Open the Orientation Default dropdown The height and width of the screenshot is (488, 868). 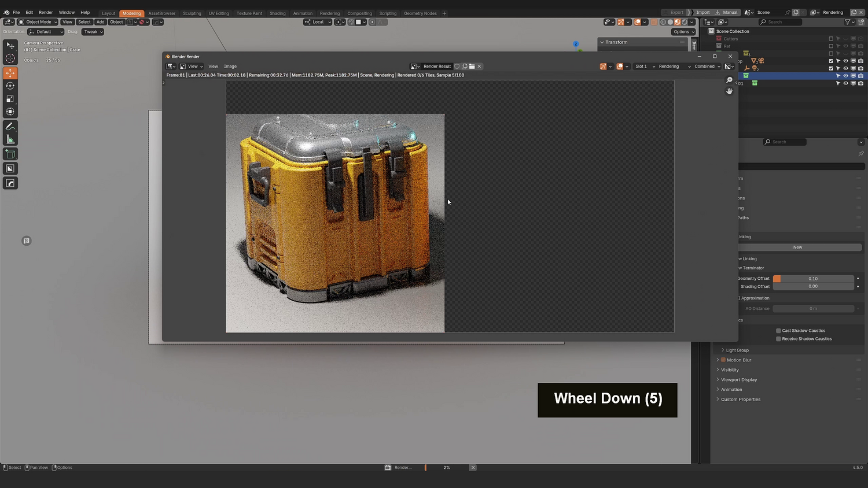(x=46, y=32)
